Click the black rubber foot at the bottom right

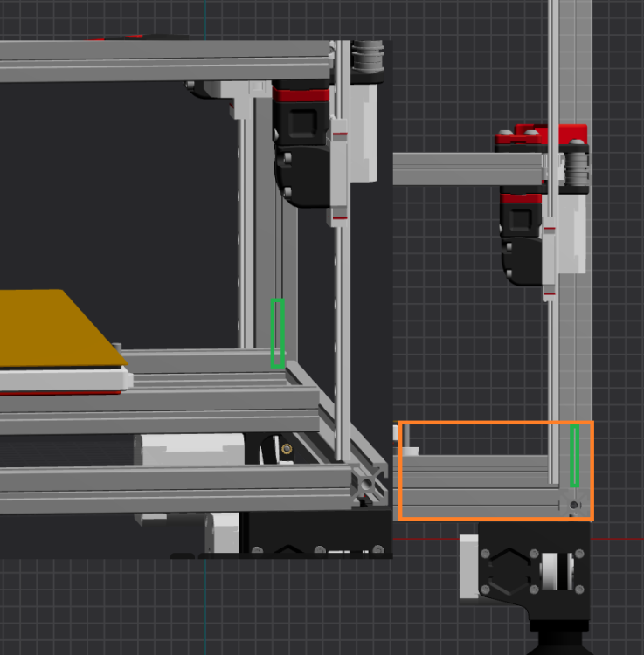pos(561,638)
